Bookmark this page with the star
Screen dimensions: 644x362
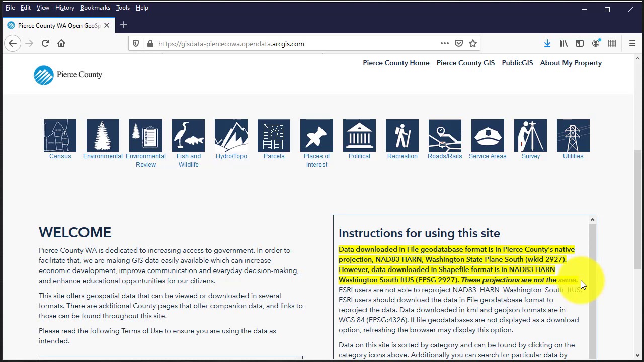[x=473, y=44]
